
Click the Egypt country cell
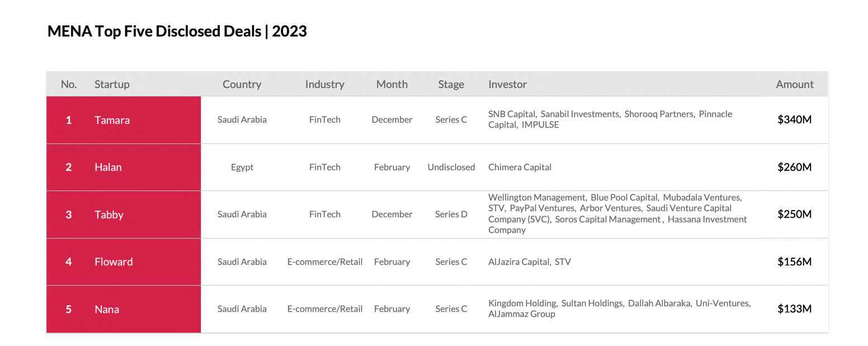click(x=242, y=167)
